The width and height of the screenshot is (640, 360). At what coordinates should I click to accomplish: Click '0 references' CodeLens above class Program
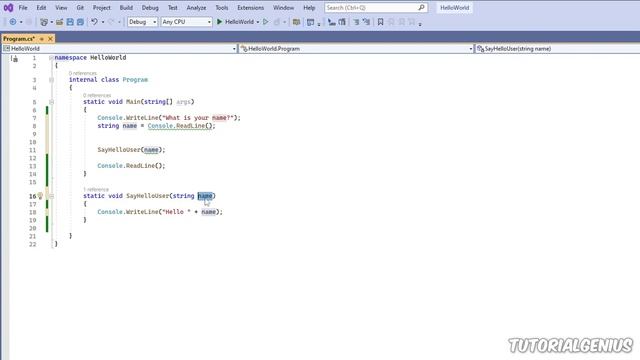82,73
